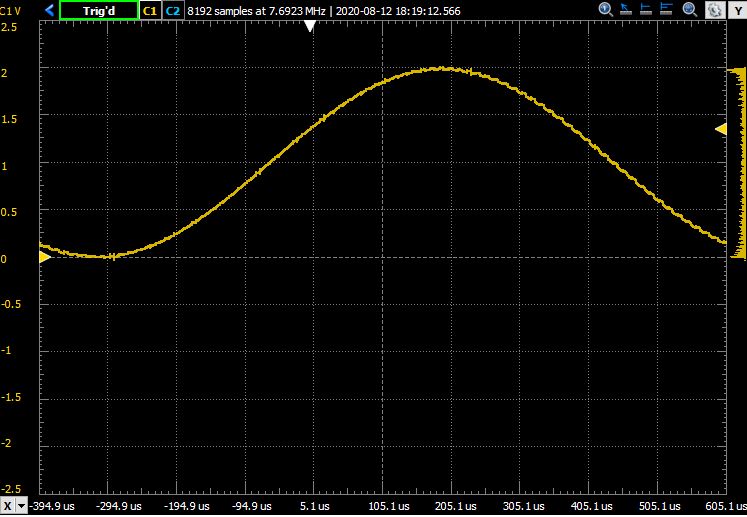Click the white trigger position marker at top
This screenshot has height=517, width=747.
(x=310, y=26)
